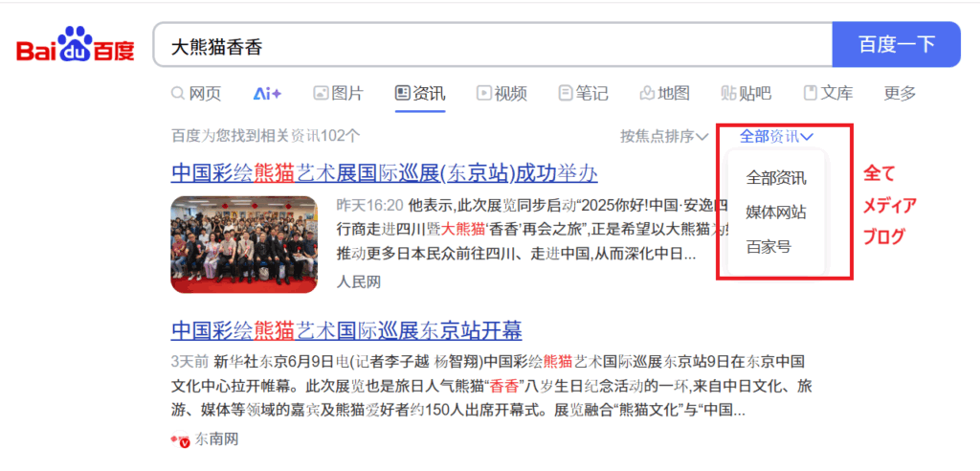Click the magnifier icon beside 网页

click(x=178, y=94)
